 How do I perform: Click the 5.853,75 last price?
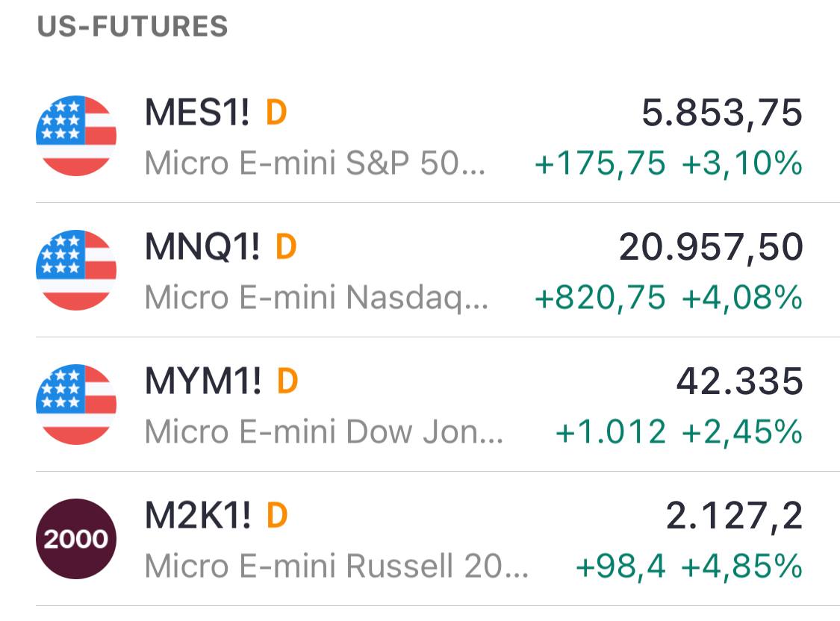[x=722, y=113]
